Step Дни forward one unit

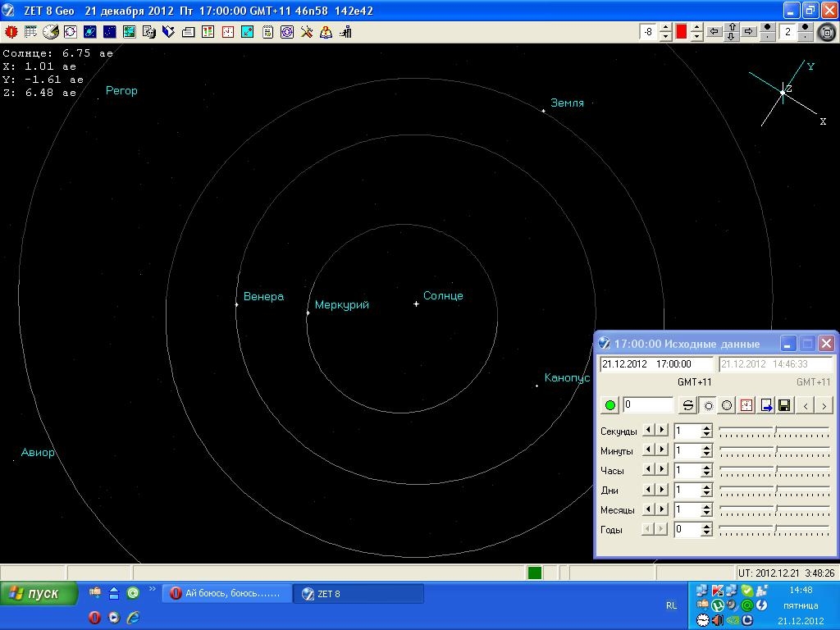662,489
